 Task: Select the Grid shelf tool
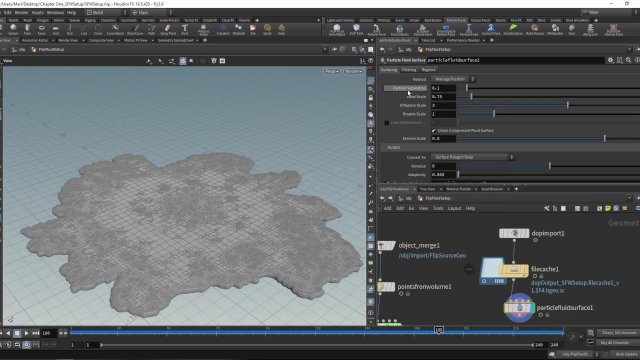tap(56, 29)
